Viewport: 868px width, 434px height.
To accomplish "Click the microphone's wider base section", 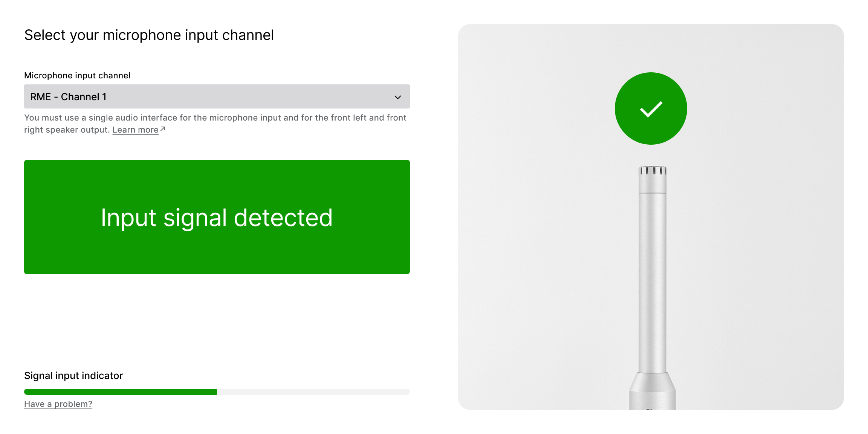I will pos(652,392).
